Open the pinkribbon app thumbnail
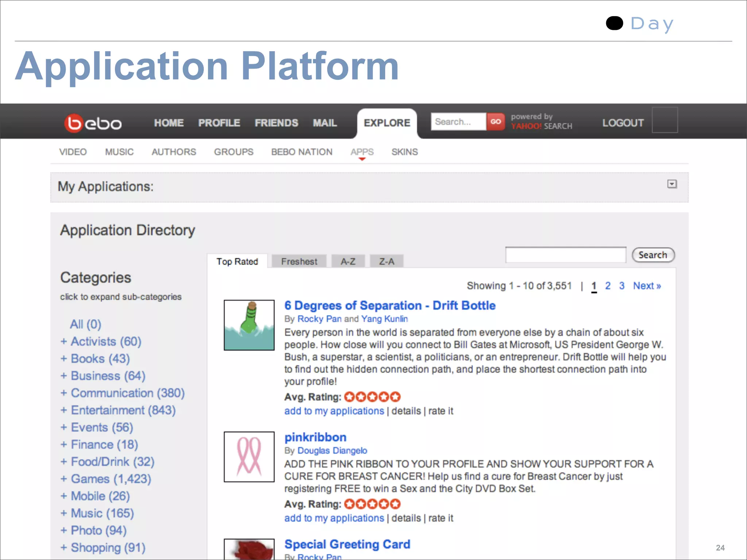 click(249, 457)
